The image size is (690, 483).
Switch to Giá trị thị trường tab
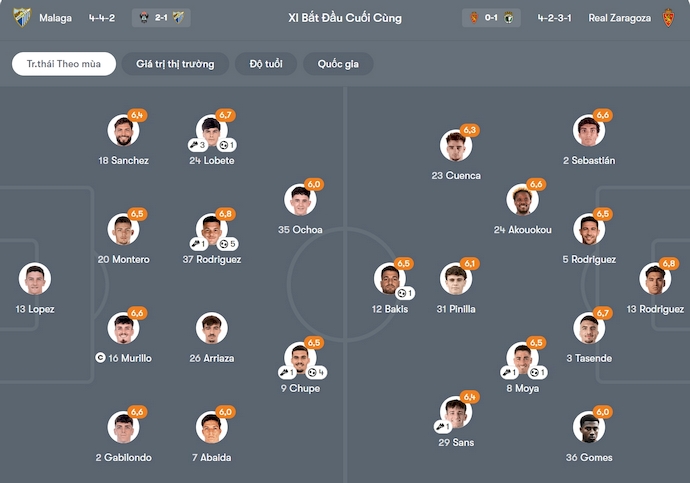click(175, 64)
